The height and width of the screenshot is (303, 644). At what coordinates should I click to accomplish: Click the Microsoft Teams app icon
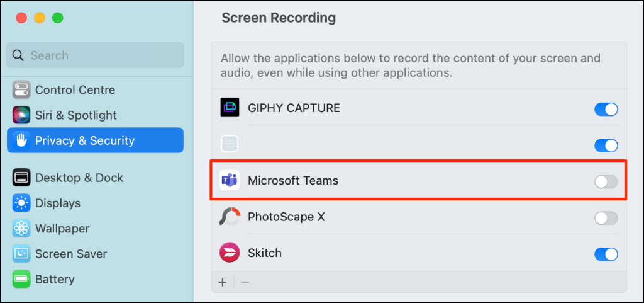click(x=229, y=181)
